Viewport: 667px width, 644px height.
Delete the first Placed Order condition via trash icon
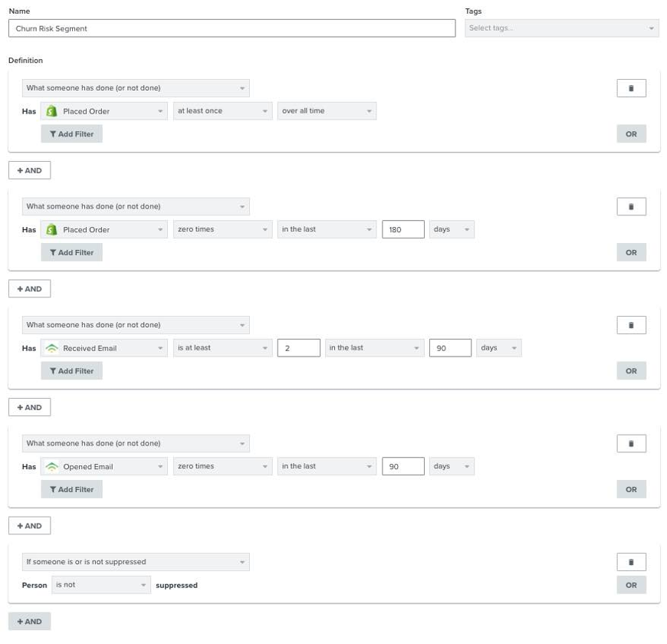pyautogui.click(x=631, y=88)
